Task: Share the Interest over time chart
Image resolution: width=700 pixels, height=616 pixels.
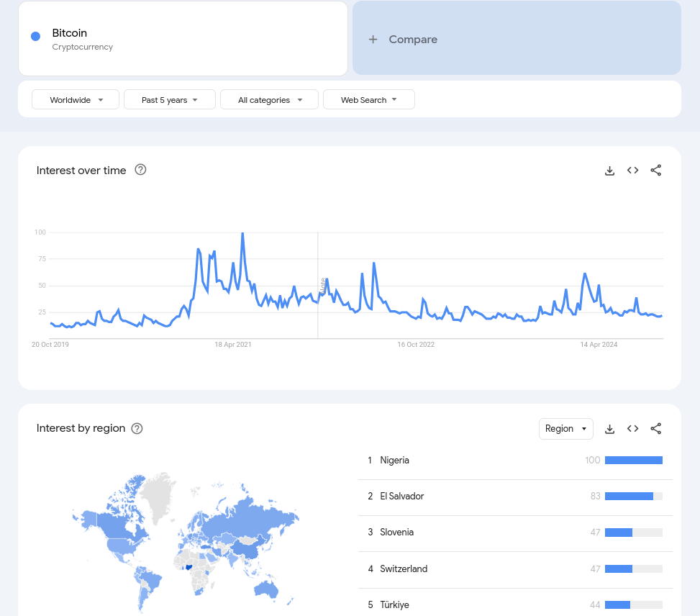Action: [x=655, y=171]
